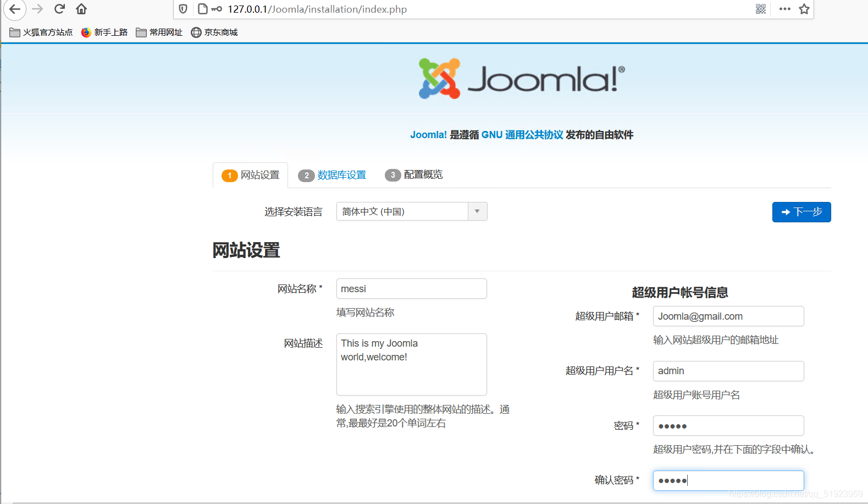Click the browser forward arrow
This screenshot has height=504, width=868.
click(x=37, y=9)
